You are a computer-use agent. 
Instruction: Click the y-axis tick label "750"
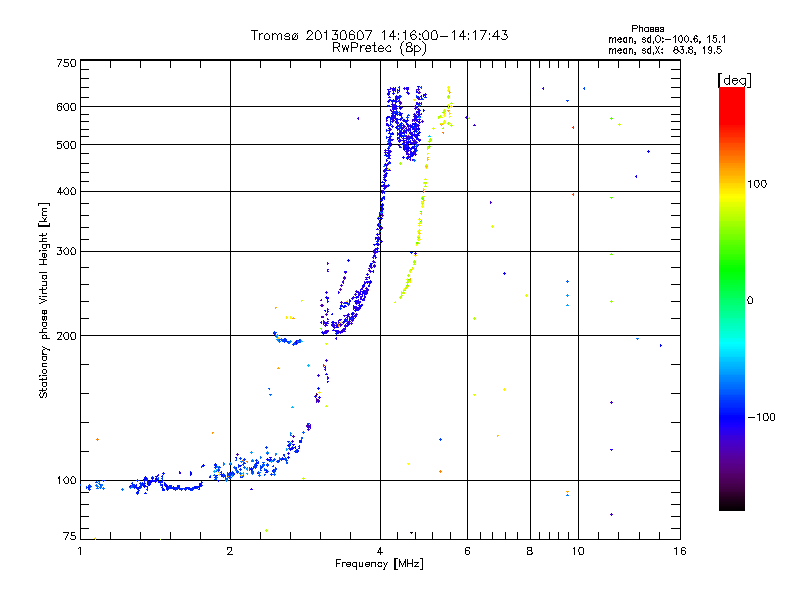(67, 63)
